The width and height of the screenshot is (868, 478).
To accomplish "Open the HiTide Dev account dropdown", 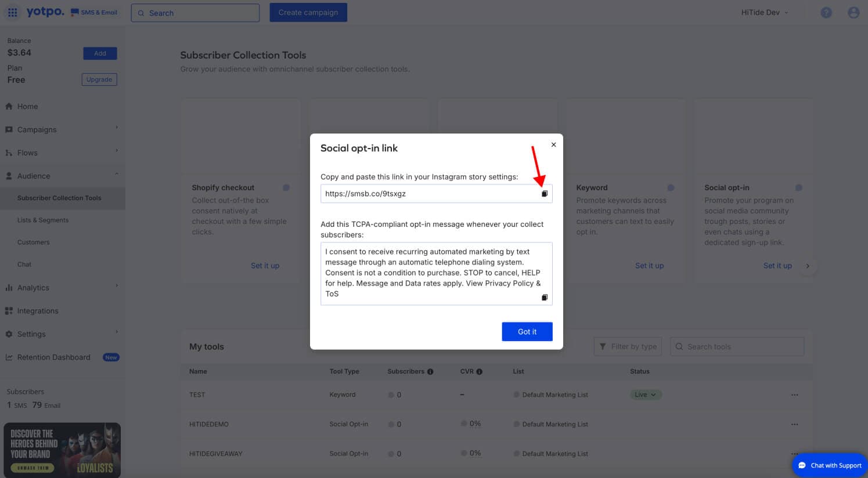I will (765, 12).
